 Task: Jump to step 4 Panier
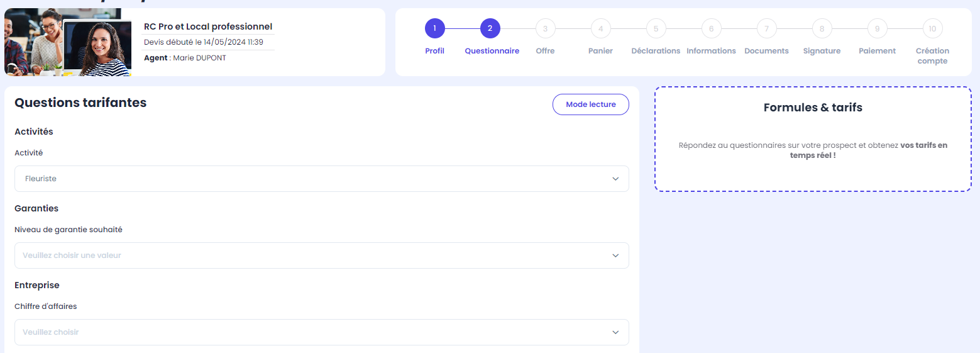600,28
